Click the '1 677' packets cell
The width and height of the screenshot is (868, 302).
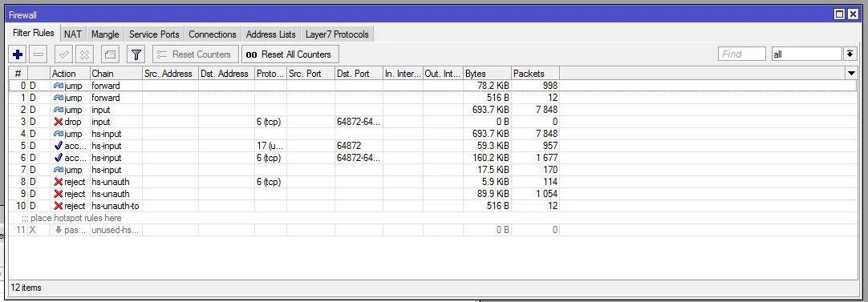point(535,158)
